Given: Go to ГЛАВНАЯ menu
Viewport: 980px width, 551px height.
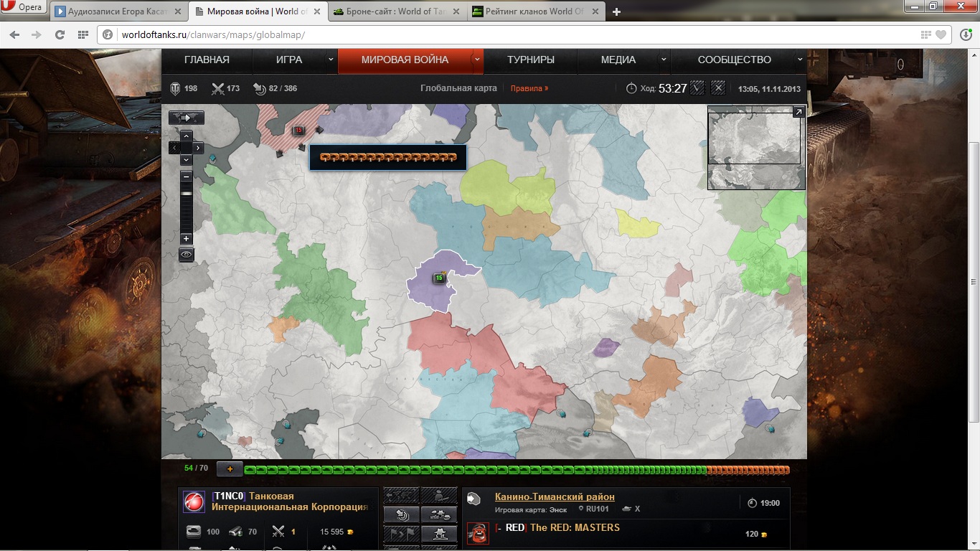Looking at the screenshot, I should point(207,60).
